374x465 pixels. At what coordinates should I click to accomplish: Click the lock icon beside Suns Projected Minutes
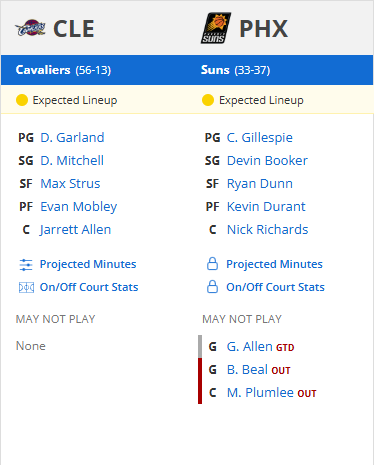(x=212, y=264)
